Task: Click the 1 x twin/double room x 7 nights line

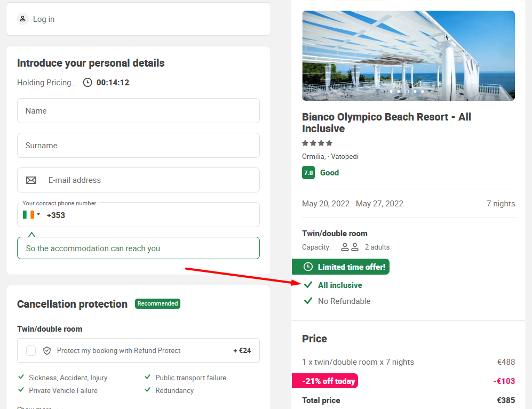Action: tap(358, 362)
